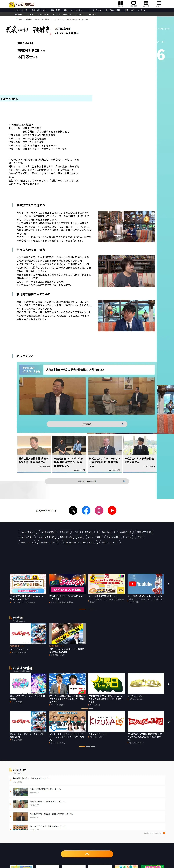The image size is (174, 868).
Task: Open イベント・プレゼント in sub navigation
Action: click(62, 14)
